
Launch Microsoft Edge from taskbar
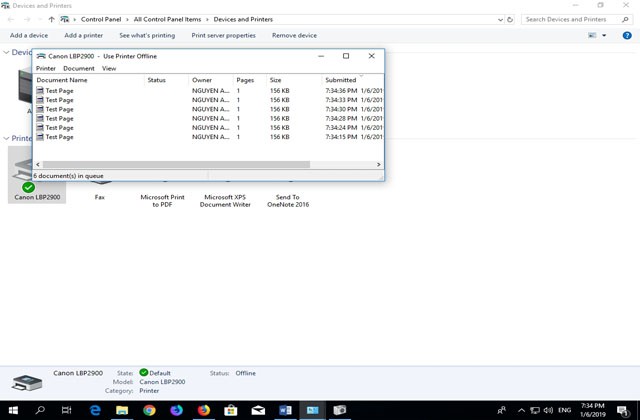[x=95, y=410]
